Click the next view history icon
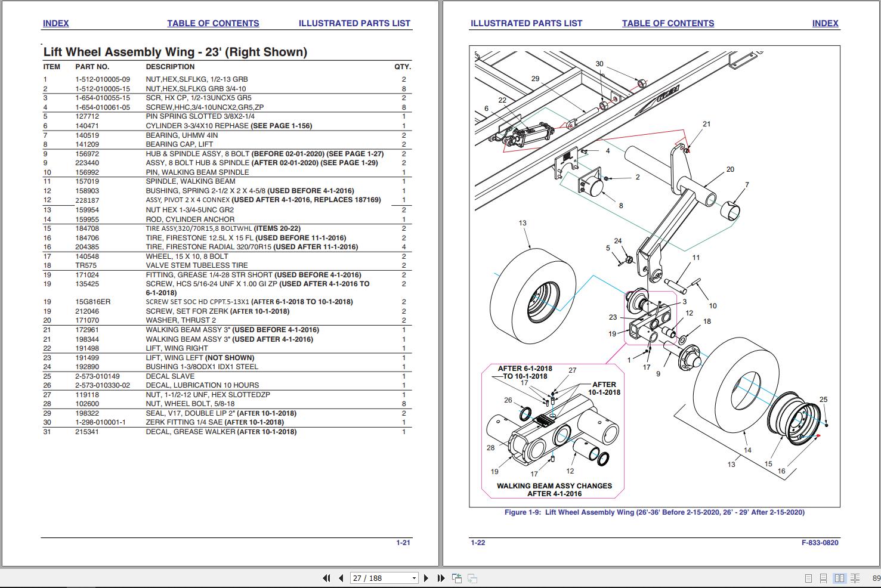Viewport: 881px width, 588px height. coord(472,578)
